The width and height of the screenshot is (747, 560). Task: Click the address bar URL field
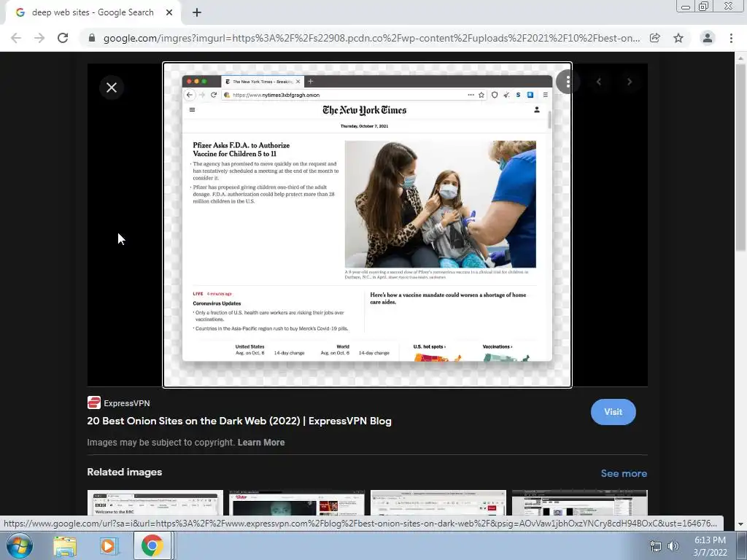(x=371, y=38)
